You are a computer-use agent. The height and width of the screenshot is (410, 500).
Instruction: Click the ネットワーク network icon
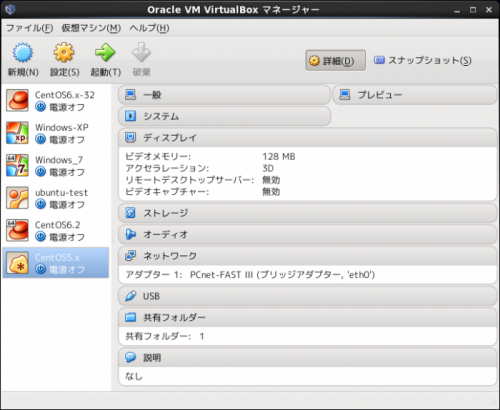tap(130, 256)
